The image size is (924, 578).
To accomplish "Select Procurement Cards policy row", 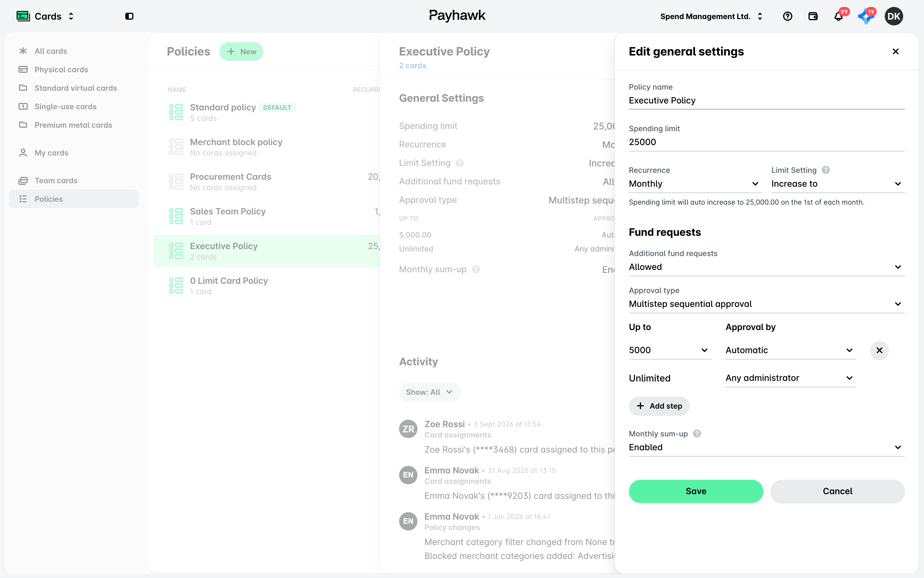I will pos(267,182).
